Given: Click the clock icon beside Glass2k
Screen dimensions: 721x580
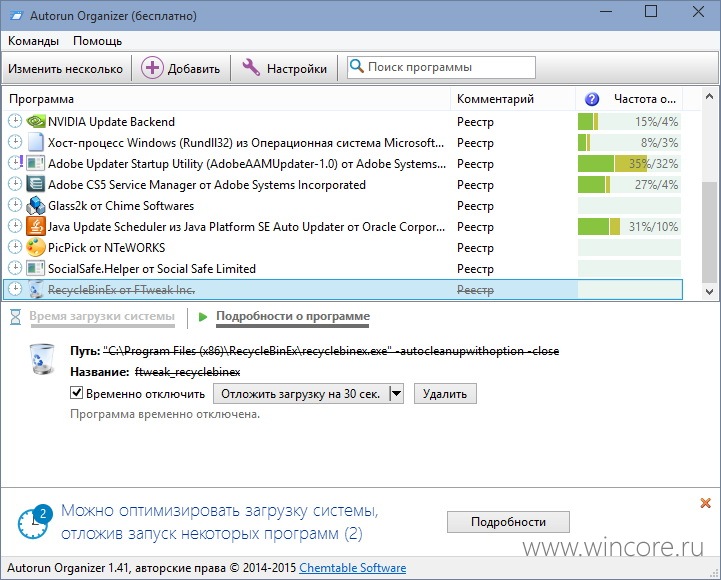Looking at the screenshot, I should coord(15,205).
